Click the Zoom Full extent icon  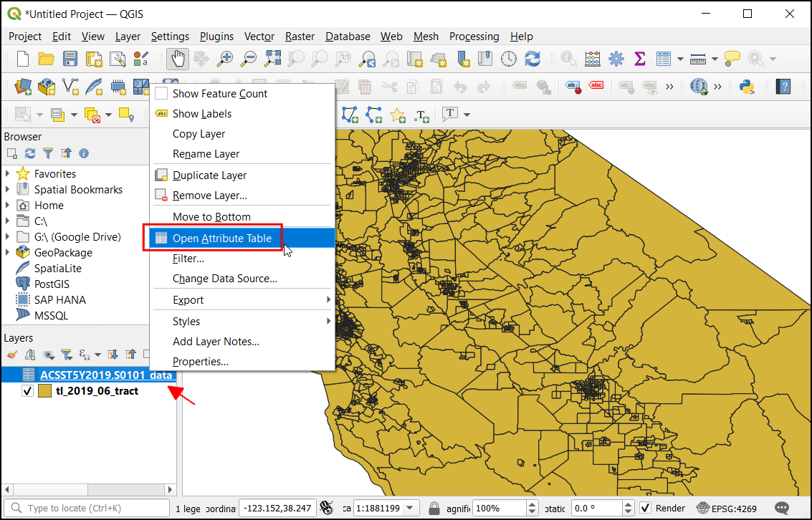tap(273, 59)
